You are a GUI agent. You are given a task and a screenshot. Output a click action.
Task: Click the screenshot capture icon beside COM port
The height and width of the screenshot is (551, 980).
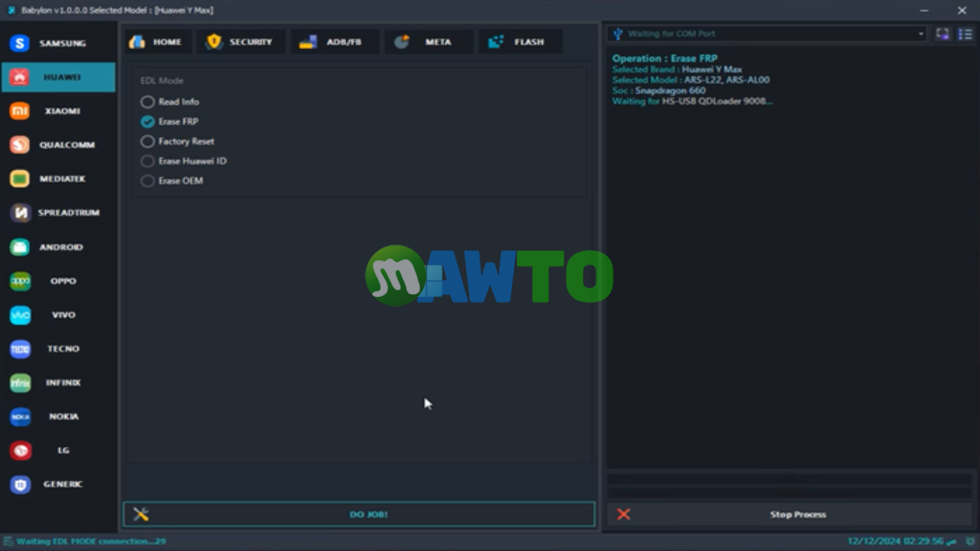coord(942,34)
